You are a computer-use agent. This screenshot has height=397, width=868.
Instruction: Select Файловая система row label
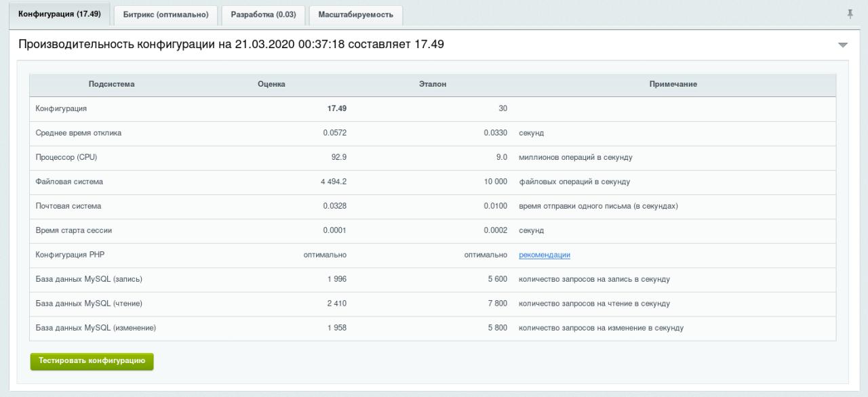69,182
